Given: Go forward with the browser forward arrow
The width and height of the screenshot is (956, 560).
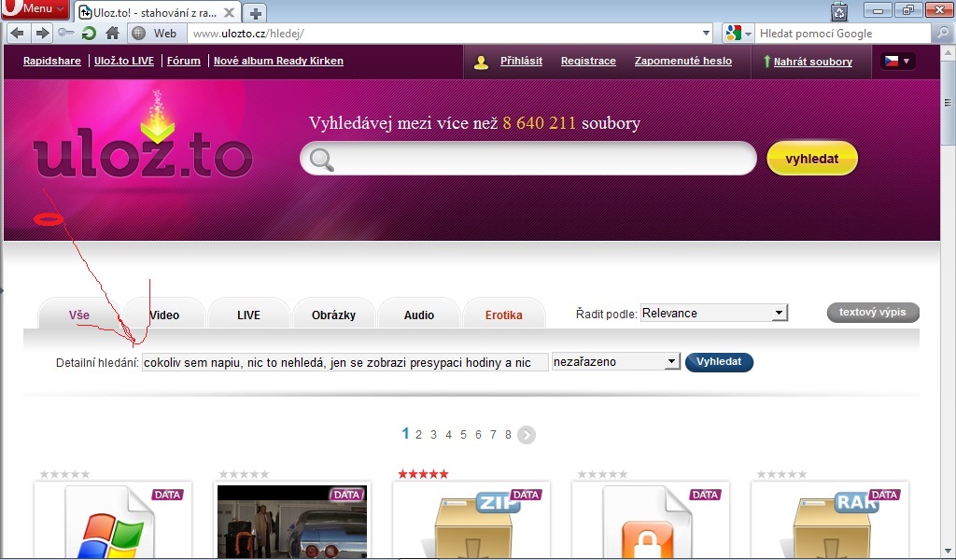Looking at the screenshot, I should point(41,33).
